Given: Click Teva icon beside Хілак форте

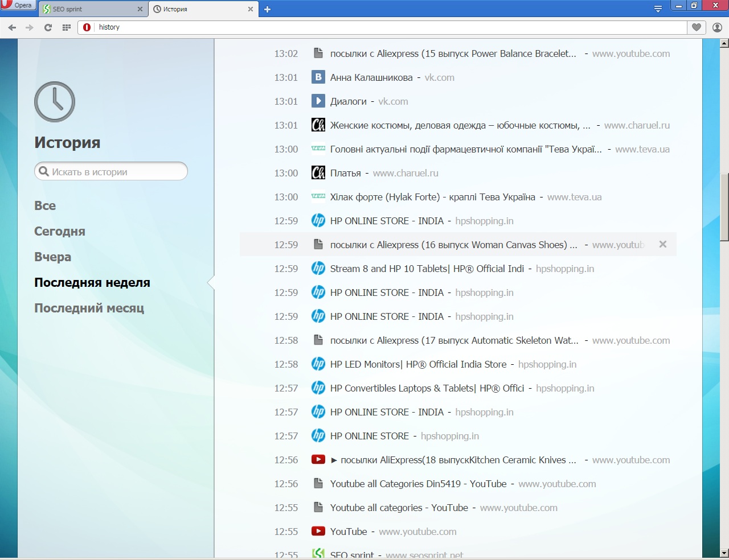Looking at the screenshot, I should point(318,197).
